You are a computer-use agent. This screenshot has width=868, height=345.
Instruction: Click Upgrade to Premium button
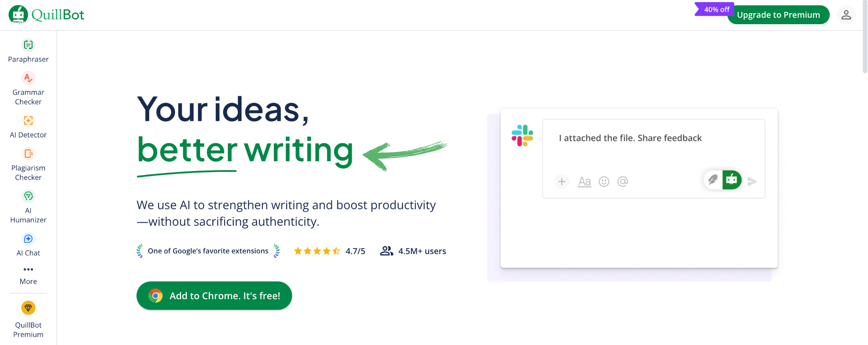coord(778,15)
